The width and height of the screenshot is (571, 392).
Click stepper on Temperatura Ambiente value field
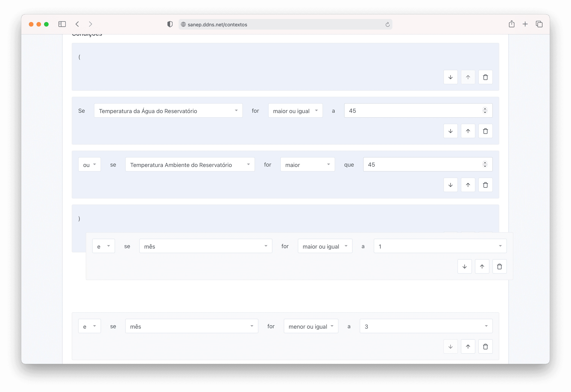[x=485, y=164]
